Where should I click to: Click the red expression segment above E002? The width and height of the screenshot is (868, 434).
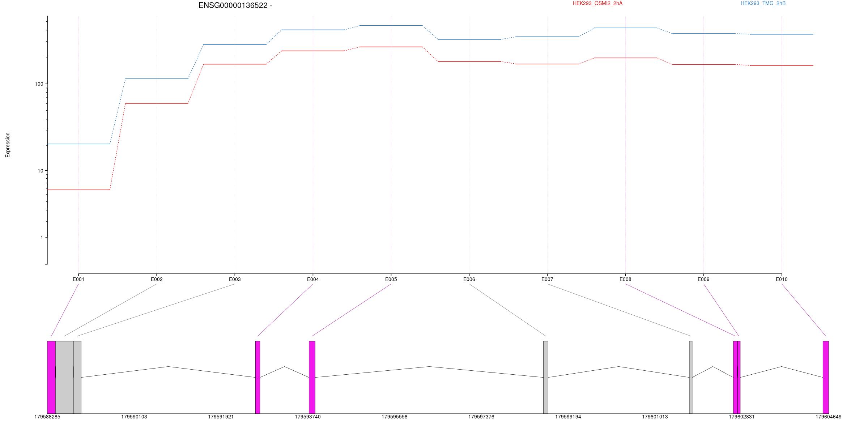pos(157,103)
